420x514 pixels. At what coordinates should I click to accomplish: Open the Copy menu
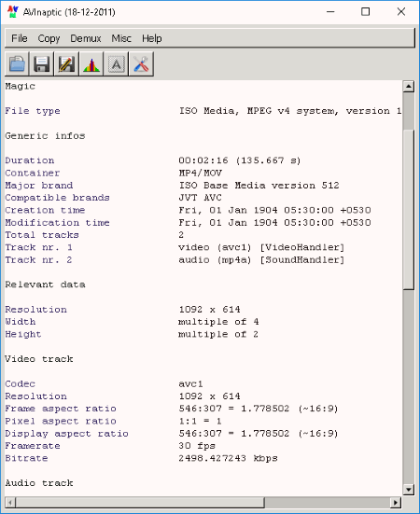coord(49,38)
